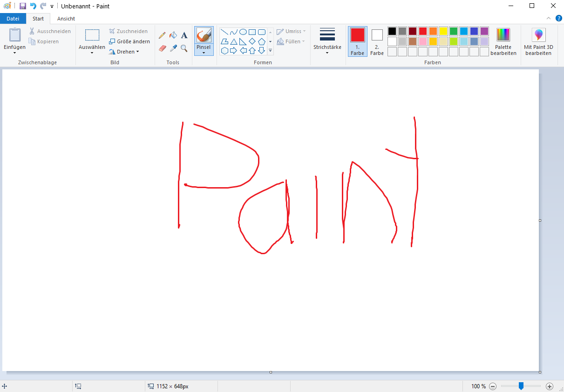Pick the black color swatch
The width and height of the screenshot is (564, 392).
(392, 31)
